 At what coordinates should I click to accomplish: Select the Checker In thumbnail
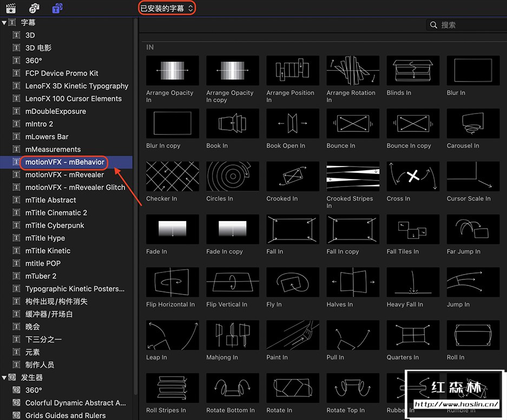point(173,176)
